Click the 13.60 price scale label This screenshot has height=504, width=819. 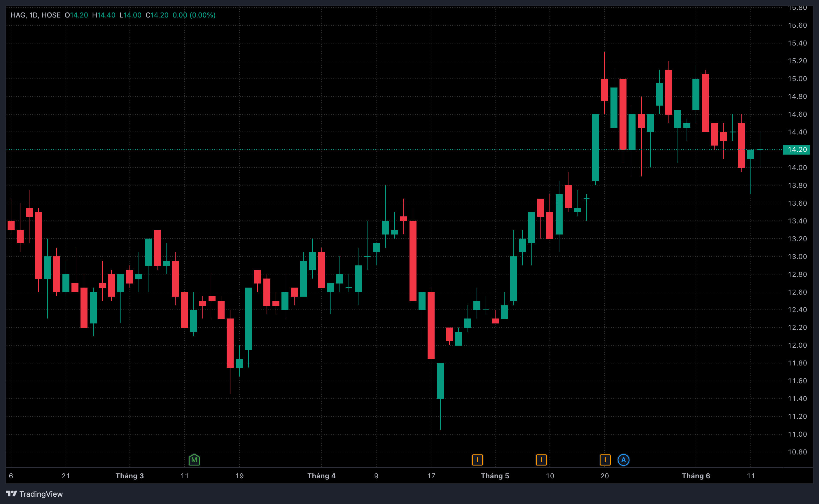coord(797,203)
